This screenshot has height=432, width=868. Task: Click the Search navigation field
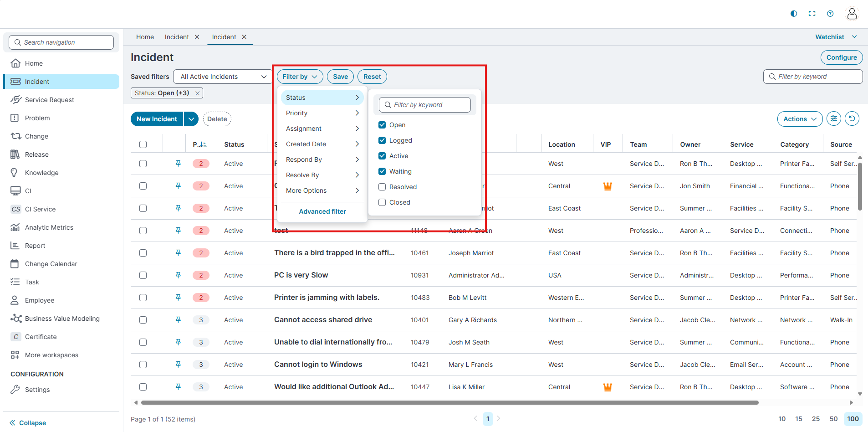pos(61,42)
